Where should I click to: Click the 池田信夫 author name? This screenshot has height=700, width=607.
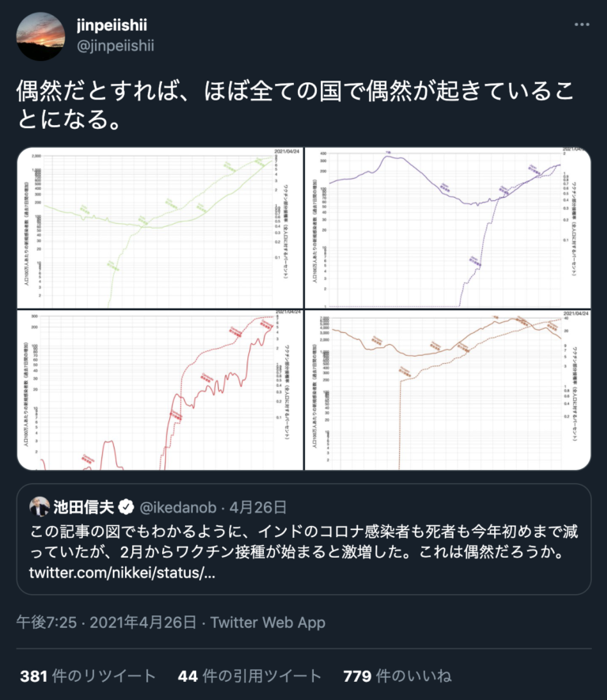click(x=84, y=507)
